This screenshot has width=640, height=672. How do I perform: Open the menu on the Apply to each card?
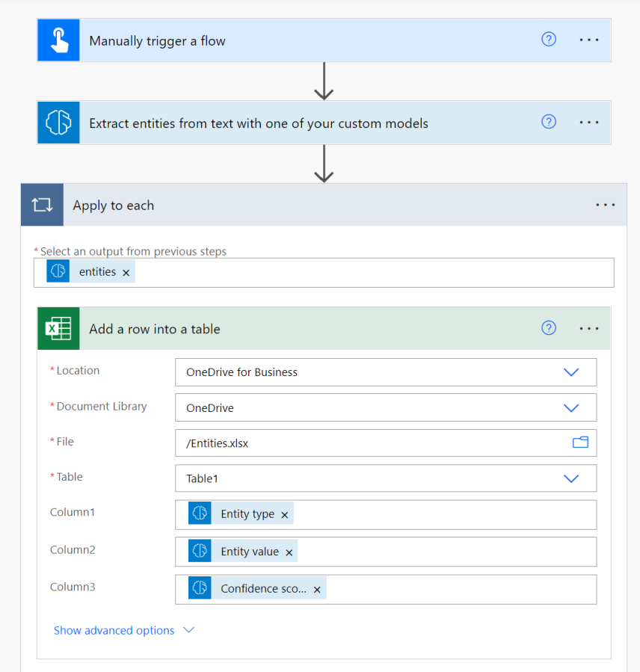point(606,204)
